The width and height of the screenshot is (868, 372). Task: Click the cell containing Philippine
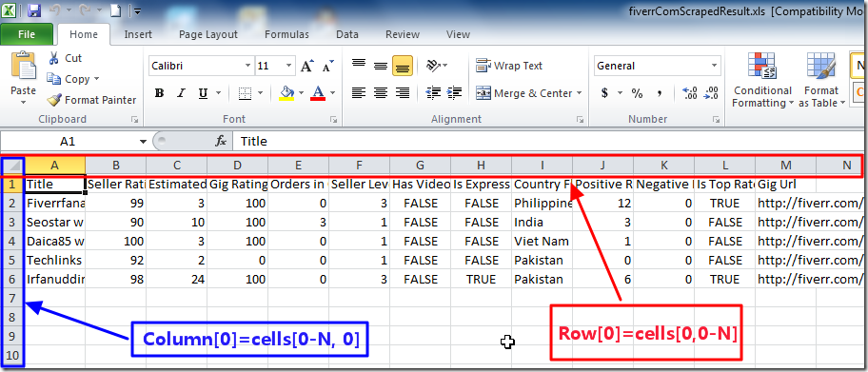point(542,204)
